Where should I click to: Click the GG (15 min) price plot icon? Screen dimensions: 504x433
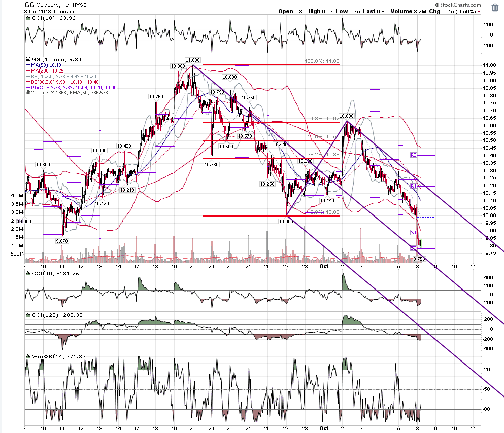coord(28,60)
